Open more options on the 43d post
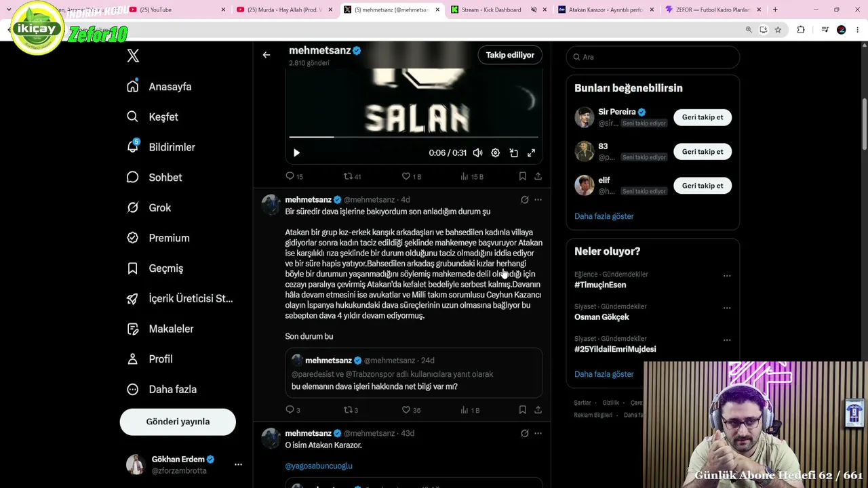 coord(538,433)
